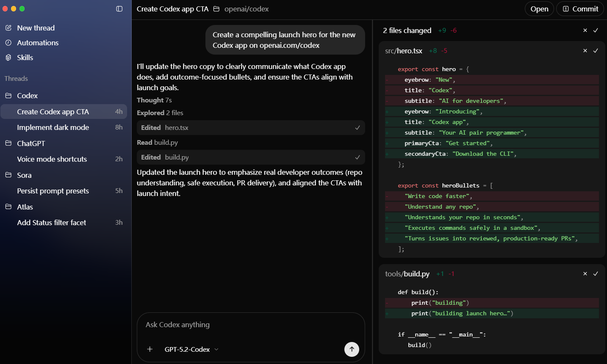Image resolution: width=607 pixels, height=364 pixels.
Task: Commit the changes
Action: [x=580, y=8]
